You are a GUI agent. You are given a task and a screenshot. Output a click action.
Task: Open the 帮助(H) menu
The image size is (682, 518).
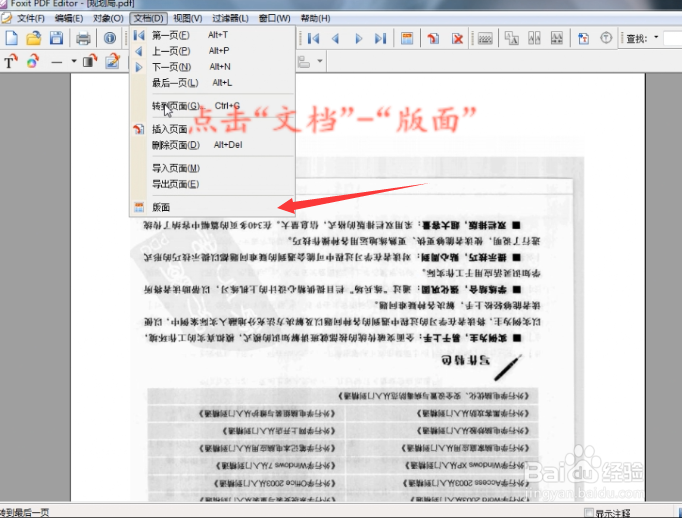click(315, 18)
